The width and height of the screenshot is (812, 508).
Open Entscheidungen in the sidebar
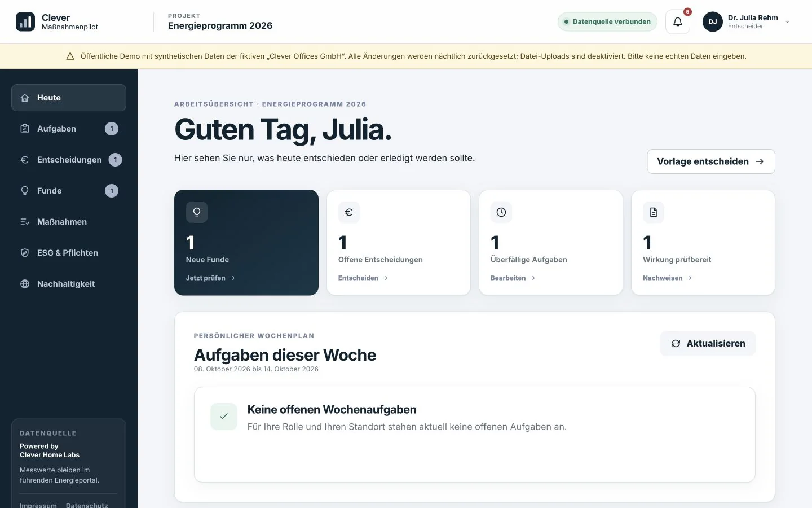point(69,160)
